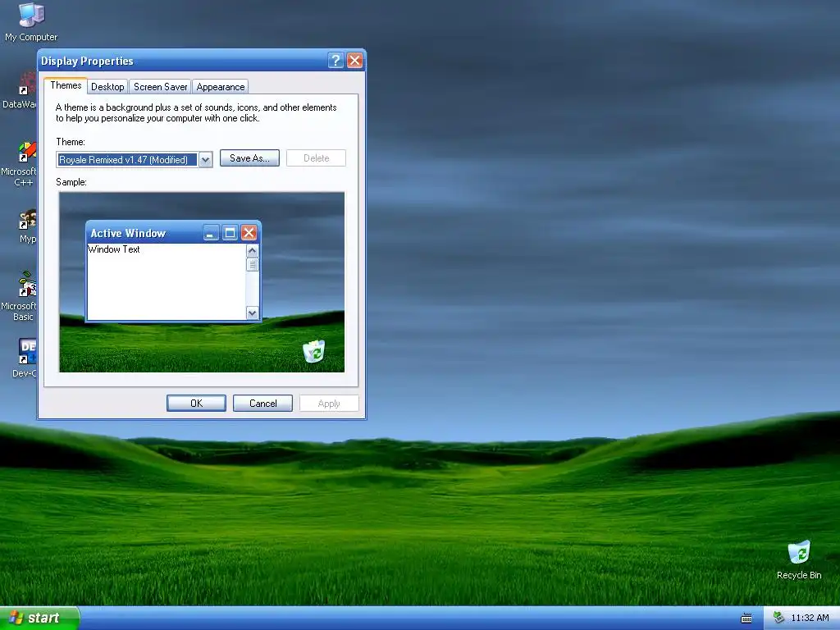Expand the Theme dropdown arrow
Viewport: 840px width, 630px height.
tap(205, 160)
